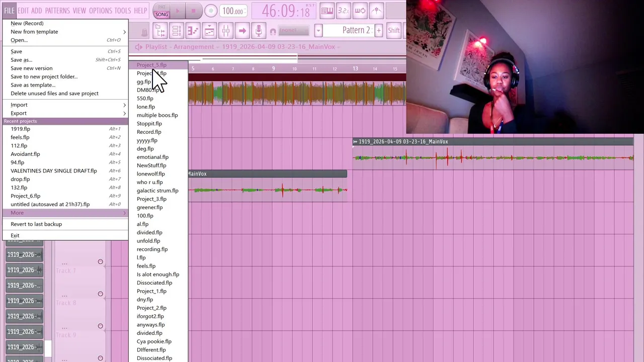Switch the PAT/SONG mode toggle
Image resolution: width=644 pixels, height=362 pixels.
tap(162, 11)
